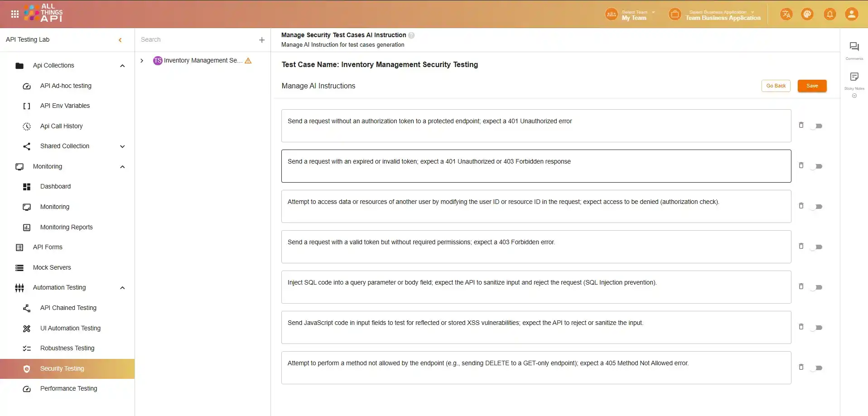
Task: Delete the SQL injection instruction
Action: point(801,286)
